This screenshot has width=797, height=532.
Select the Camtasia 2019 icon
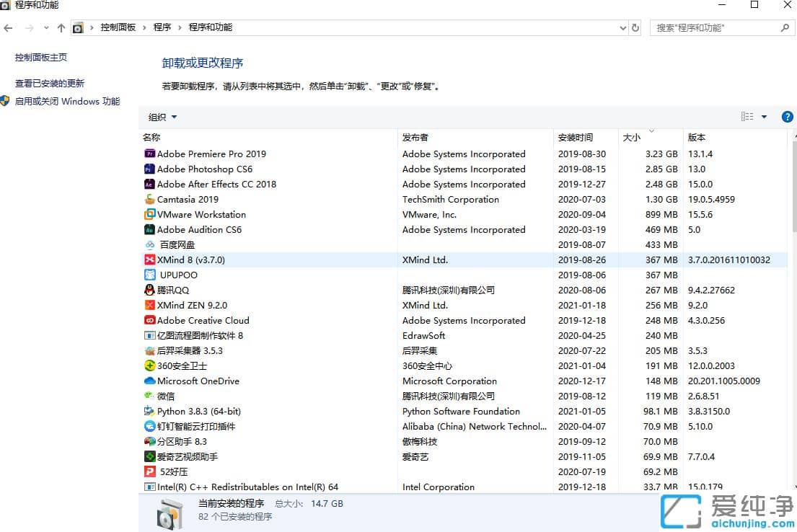(149, 199)
